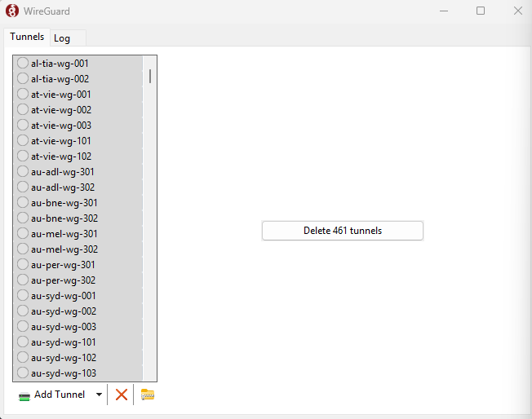Click the export tunnels to zip icon

[148, 395]
